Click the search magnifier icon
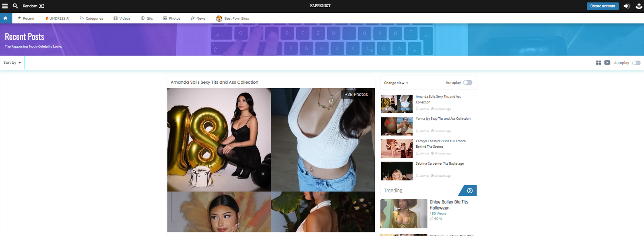Screen dimensions: 644x236 (x=15, y=6)
